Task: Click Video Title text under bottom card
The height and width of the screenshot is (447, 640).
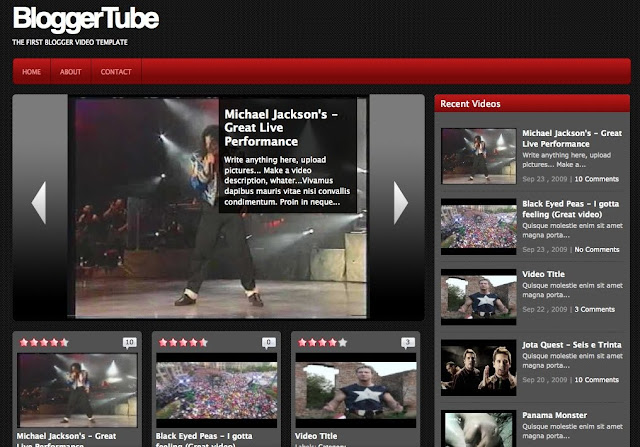Action: click(316, 436)
